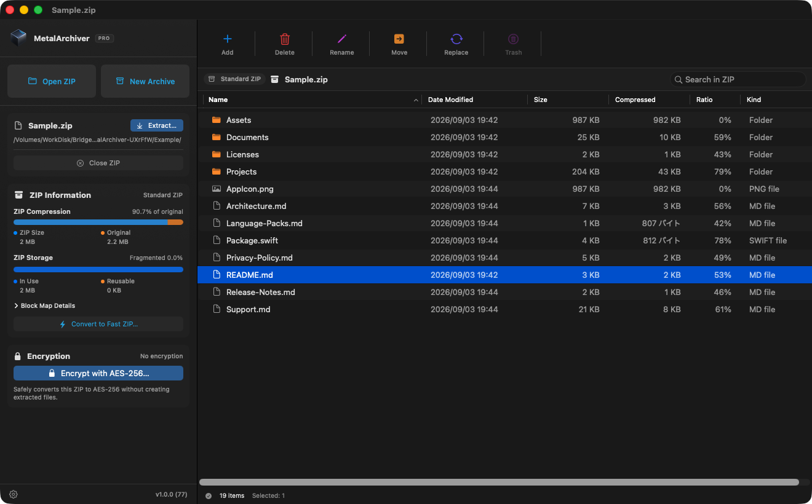
Task: Click the Search in ZIP field
Action: pos(738,79)
